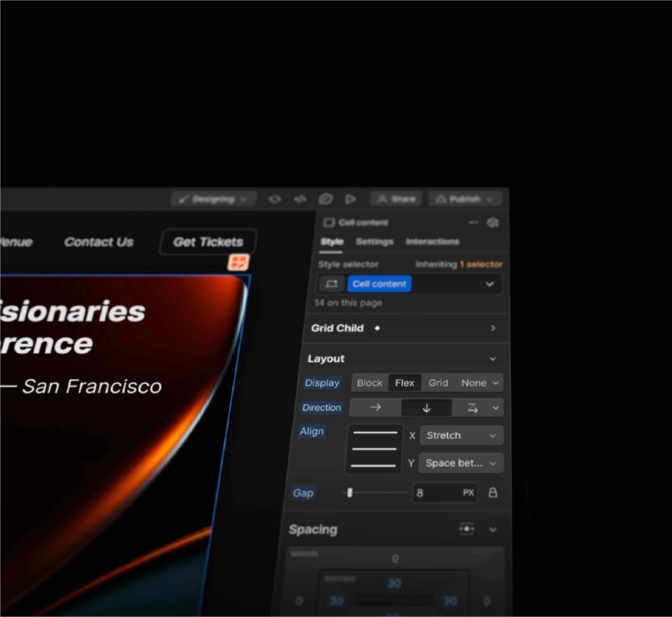672x617 pixels.
Task: Click the orange grid icon below Get Tickets
Action: [x=238, y=262]
